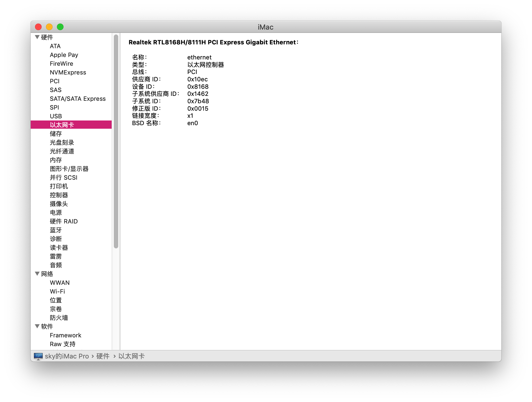This screenshot has height=402, width=532.
Task: Select 防火墙 under network section
Action: pos(59,318)
